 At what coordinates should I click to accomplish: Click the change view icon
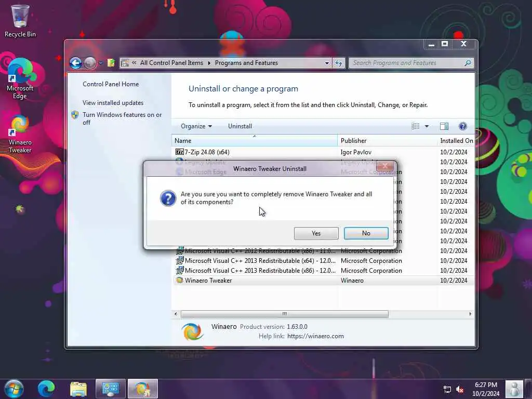[416, 126]
